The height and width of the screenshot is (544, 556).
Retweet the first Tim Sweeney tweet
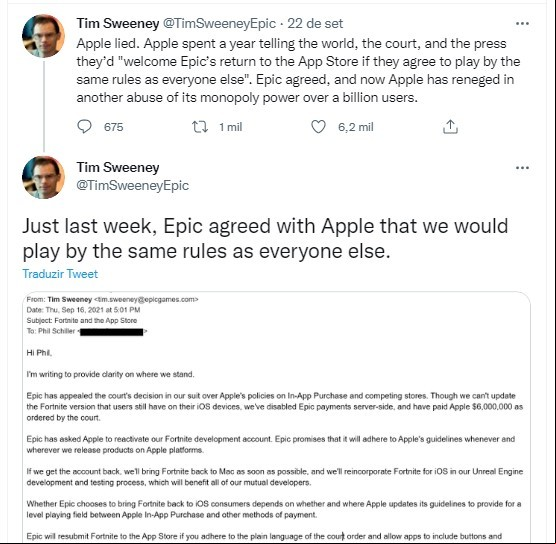pyautogui.click(x=200, y=127)
